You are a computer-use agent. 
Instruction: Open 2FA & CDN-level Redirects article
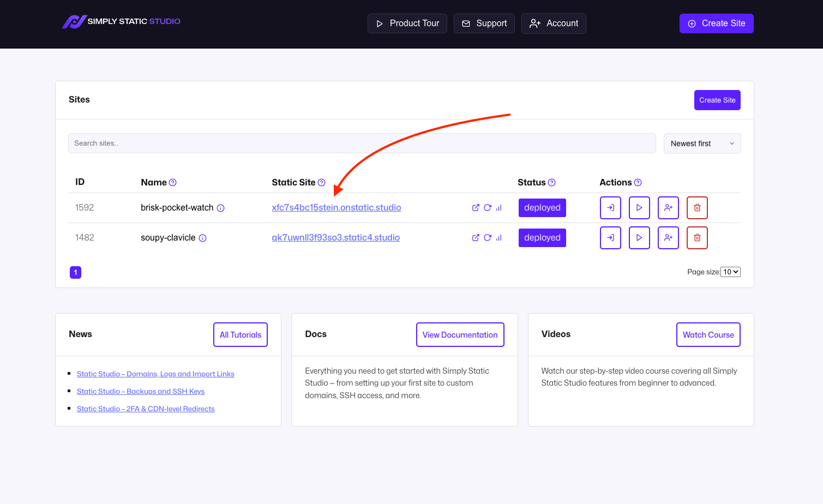pyautogui.click(x=146, y=409)
